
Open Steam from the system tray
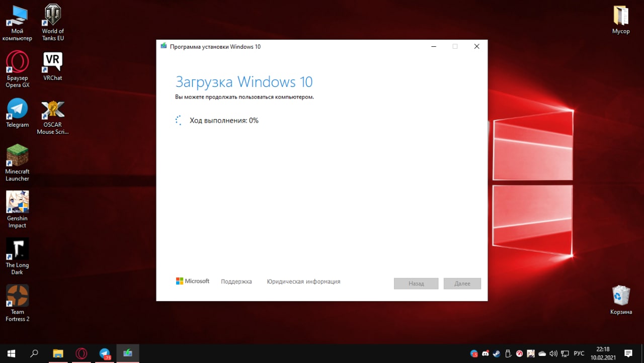(x=496, y=353)
